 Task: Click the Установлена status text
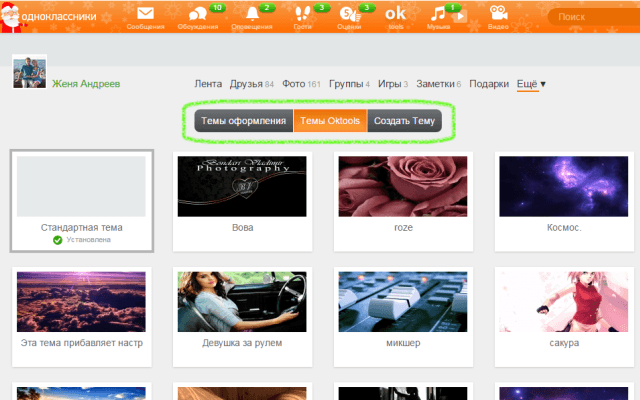[89, 240]
